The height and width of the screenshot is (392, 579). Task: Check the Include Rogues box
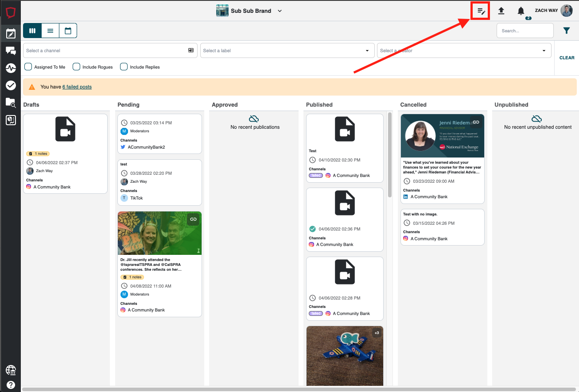click(x=76, y=67)
